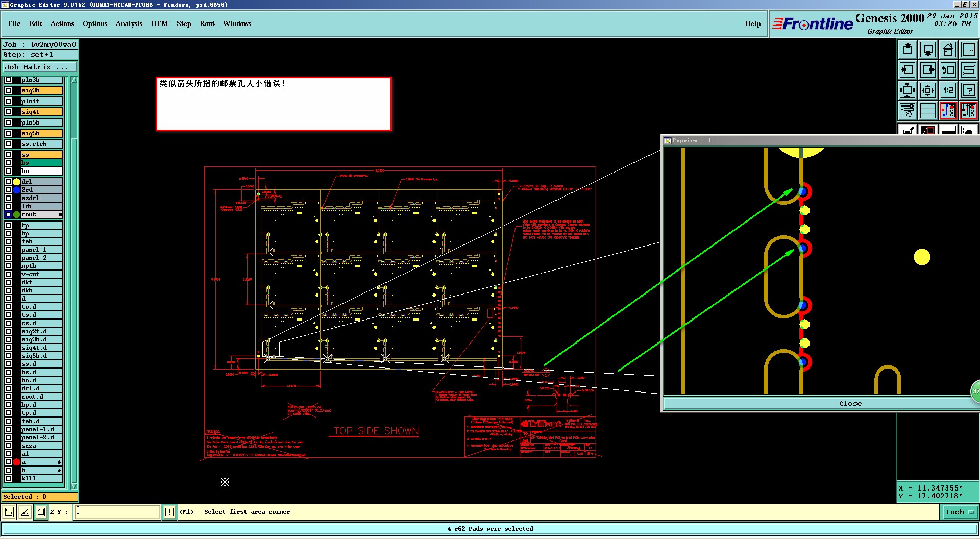This screenshot has width=980, height=539.
Task: Open the DFM menu
Action: [160, 23]
